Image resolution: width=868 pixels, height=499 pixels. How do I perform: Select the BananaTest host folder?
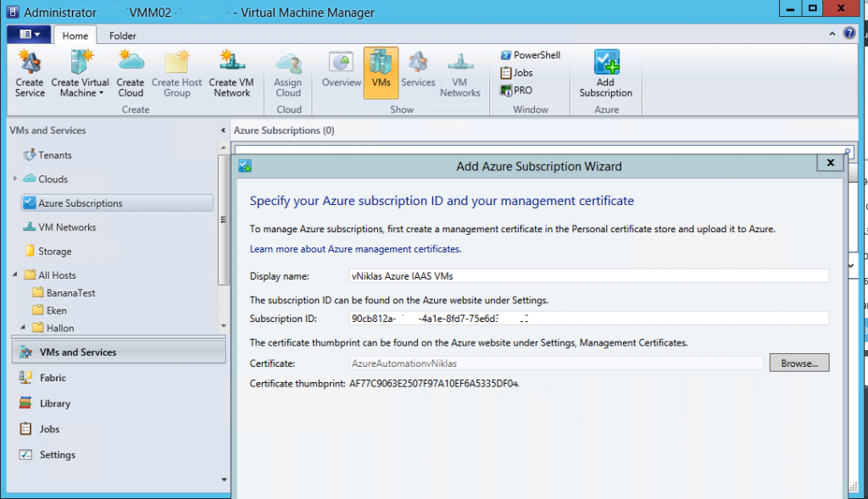click(x=71, y=292)
